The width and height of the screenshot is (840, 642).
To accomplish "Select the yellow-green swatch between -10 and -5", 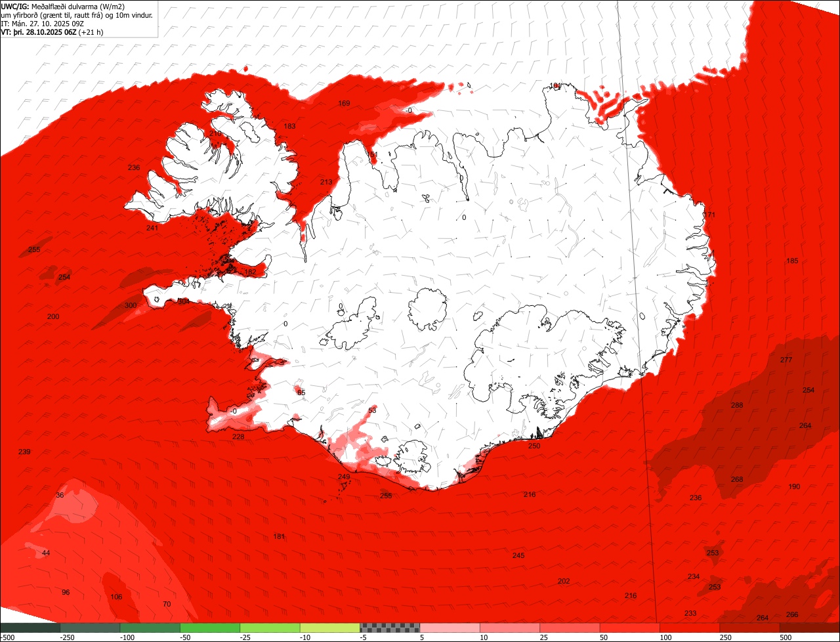I will pos(330,628).
